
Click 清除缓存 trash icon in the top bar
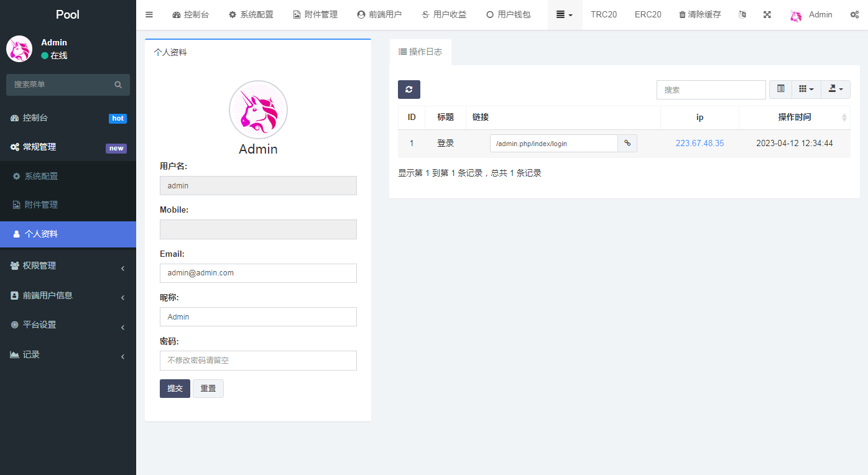683,14
